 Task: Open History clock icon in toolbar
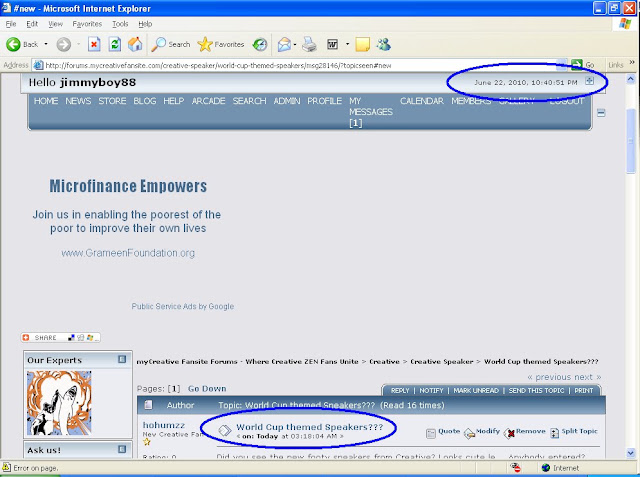260,44
